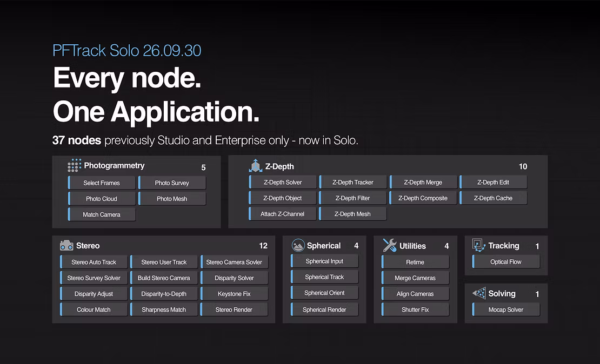Select the Photo Survey node
The height and width of the screenshot is (364, 600).
pyautogui.click(x=172, y=183)
